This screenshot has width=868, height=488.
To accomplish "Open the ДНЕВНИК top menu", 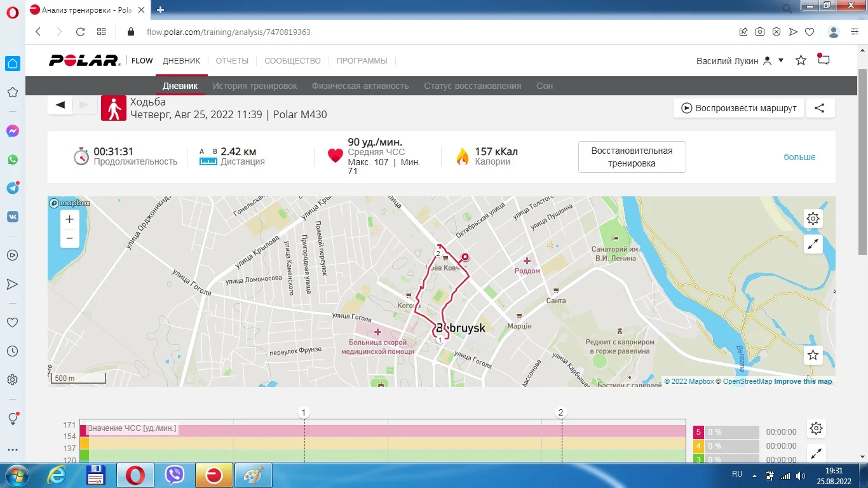I will tap(182, 61).
